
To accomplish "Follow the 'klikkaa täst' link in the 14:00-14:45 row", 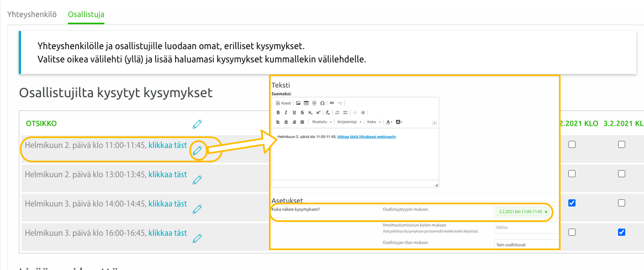I will click(x=167, y=204).
